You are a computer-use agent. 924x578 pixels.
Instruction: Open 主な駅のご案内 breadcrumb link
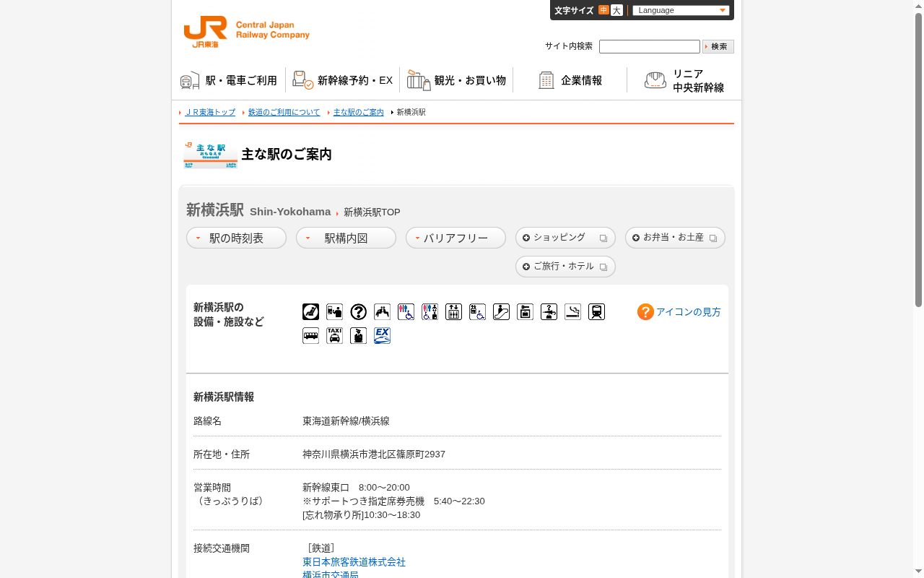359,112
